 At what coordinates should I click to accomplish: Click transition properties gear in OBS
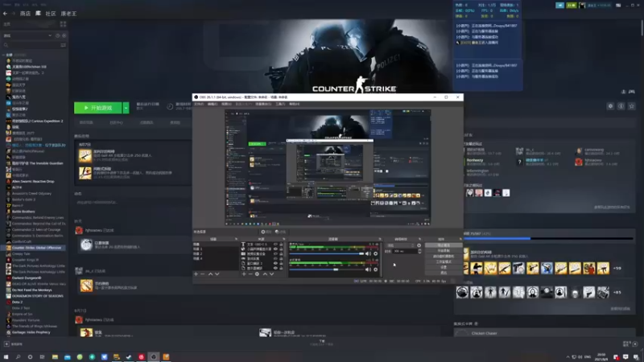click(419, 245)
